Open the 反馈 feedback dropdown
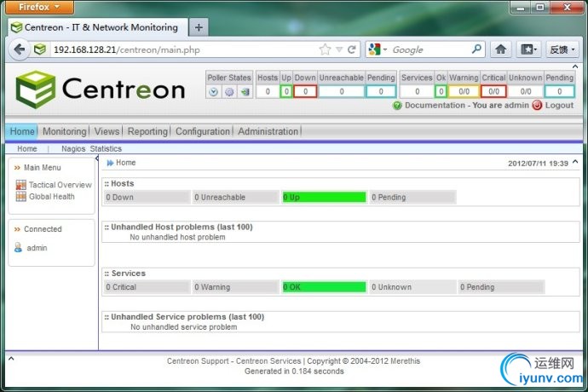 (562, 49)
